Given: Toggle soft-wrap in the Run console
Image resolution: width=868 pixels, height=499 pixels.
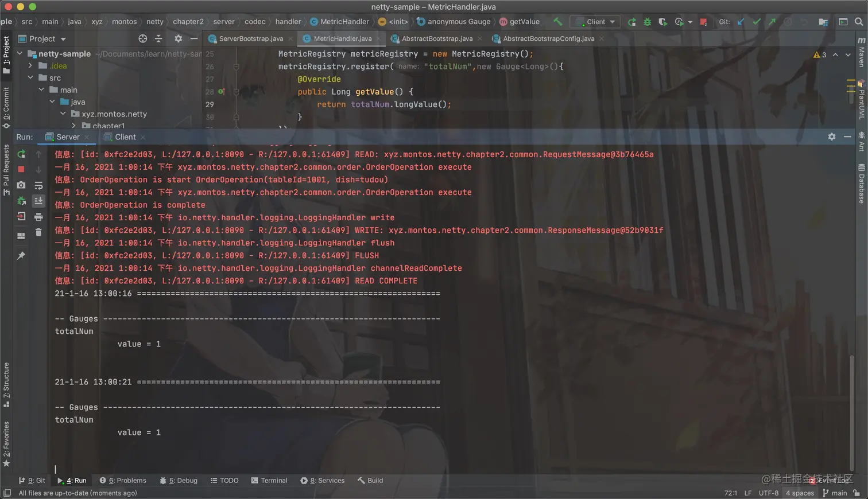Looking at the screenshot, I should (38, 185).
